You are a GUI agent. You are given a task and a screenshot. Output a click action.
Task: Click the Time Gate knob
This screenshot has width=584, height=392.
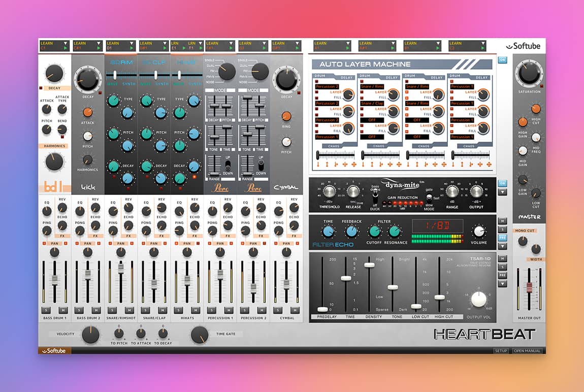pyautogui.click(x=199, y=335)
